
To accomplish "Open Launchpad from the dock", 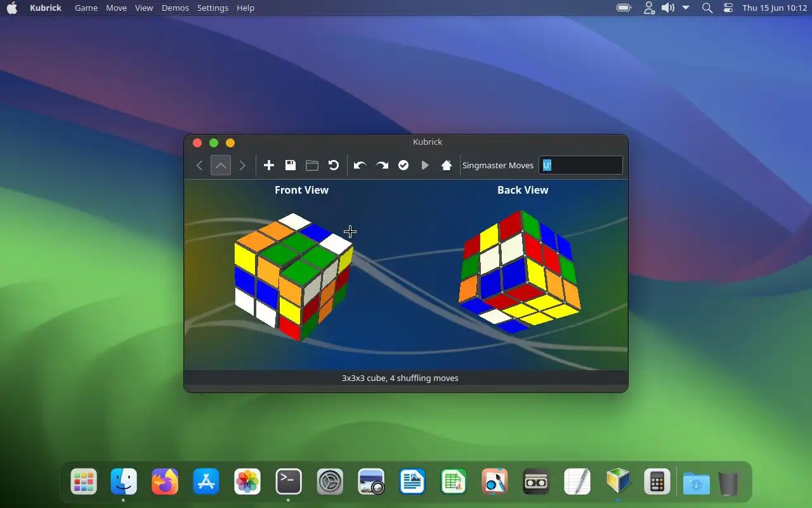I will (x=84, y=482).
